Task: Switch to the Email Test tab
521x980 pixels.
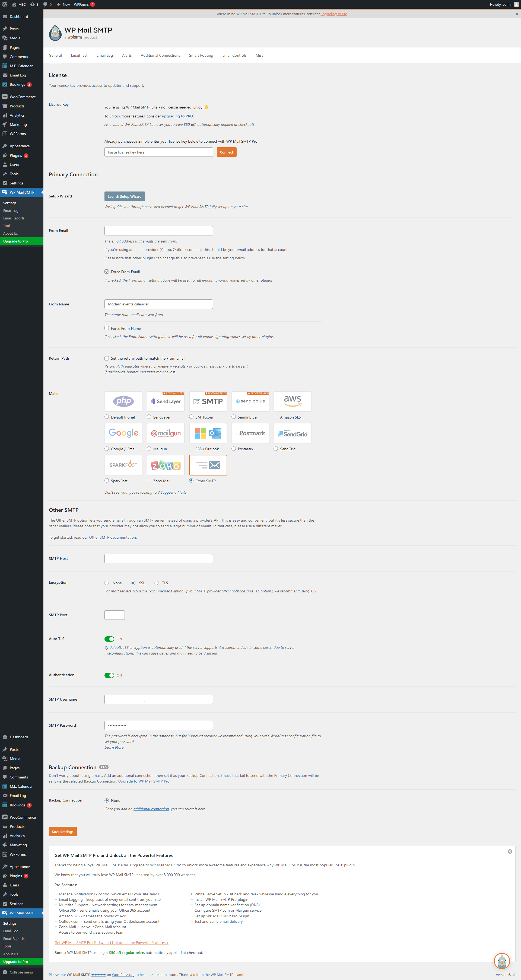Action: pyautogui.click(x=79, y=56)
